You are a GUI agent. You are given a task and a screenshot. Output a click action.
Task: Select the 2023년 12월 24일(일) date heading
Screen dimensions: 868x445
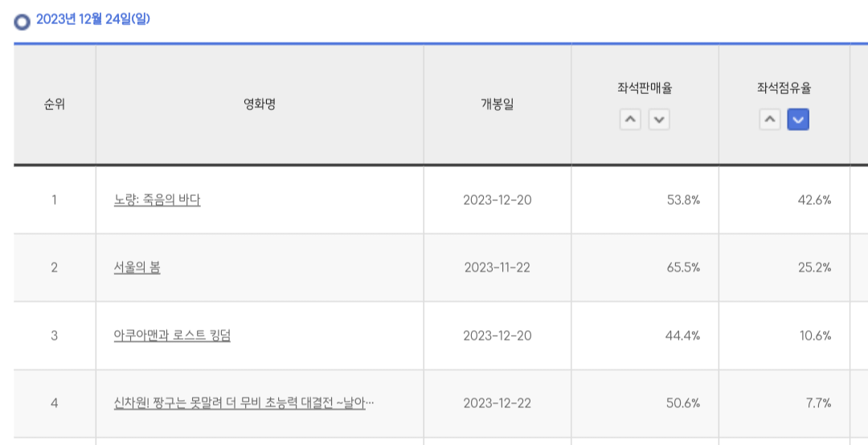[x=93, y=20]
